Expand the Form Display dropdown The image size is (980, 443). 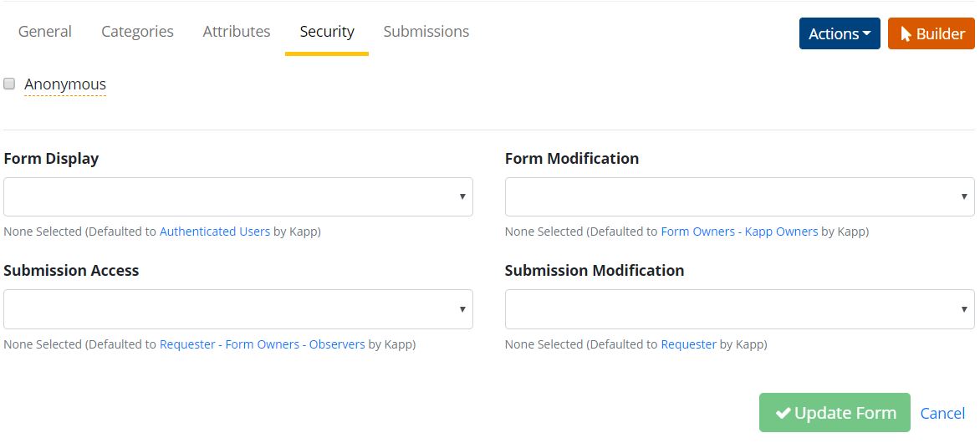pyautogui.click(x=238, y=196)
